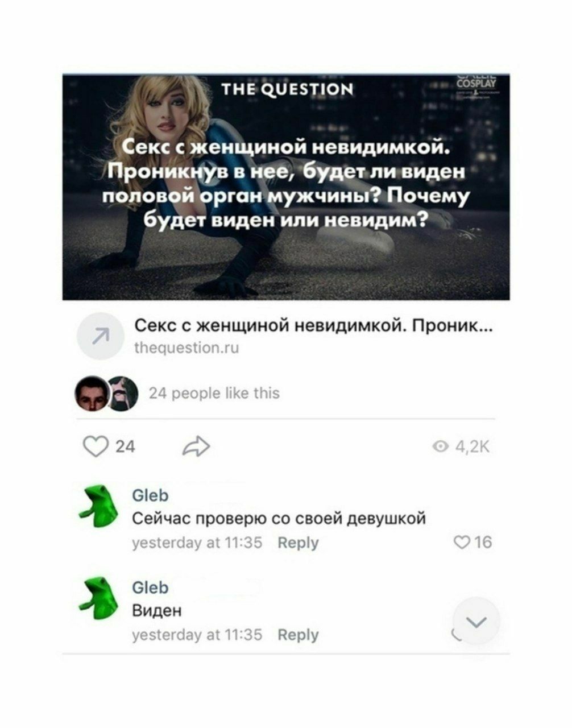
Task: Open '24 people like this' list
Action: (214, 393)
